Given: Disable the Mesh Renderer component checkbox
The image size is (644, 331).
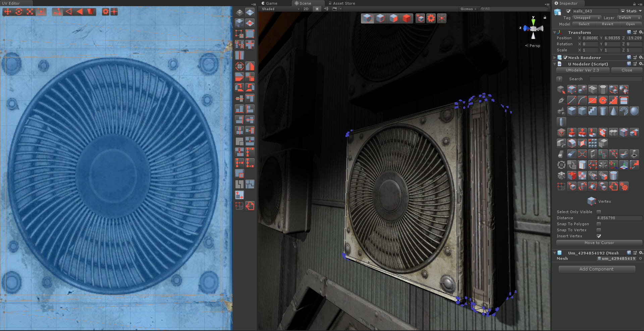Looking at the screenshot, I should click(x=566, y=58).
